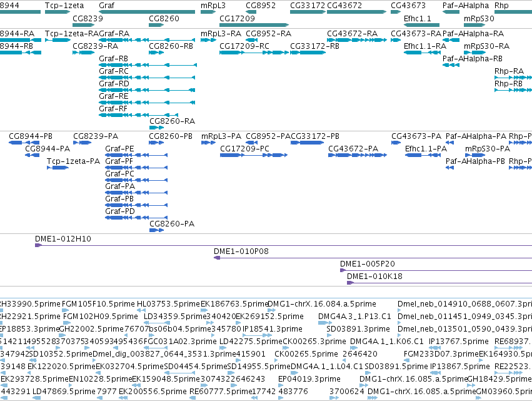Select the FGC031A02.3prime EST
Screen dimensions: 532x401
(x=156, y=348)
